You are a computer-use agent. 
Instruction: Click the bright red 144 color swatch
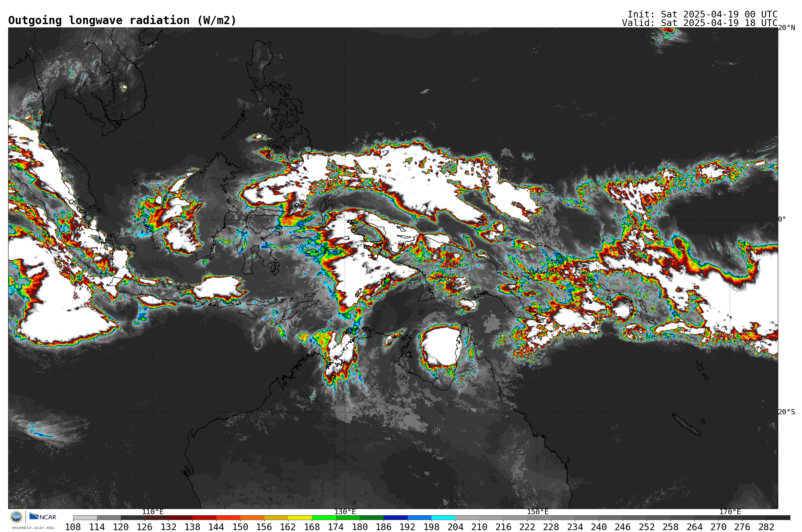228,518
